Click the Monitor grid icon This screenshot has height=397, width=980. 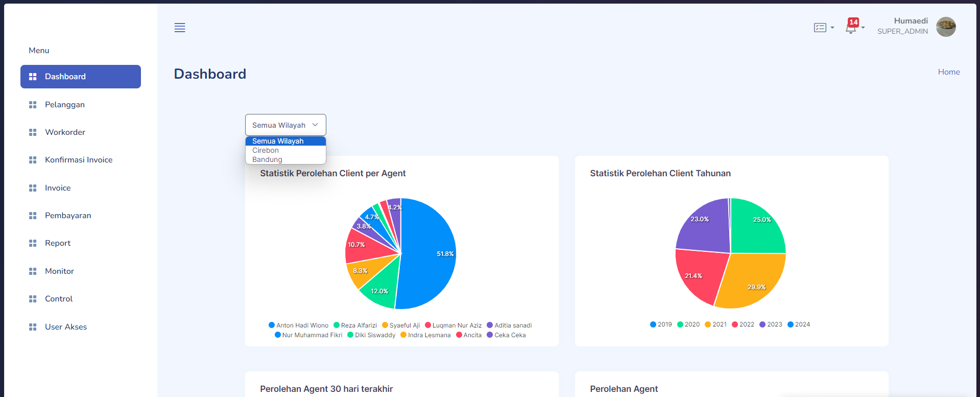(33, 271)
